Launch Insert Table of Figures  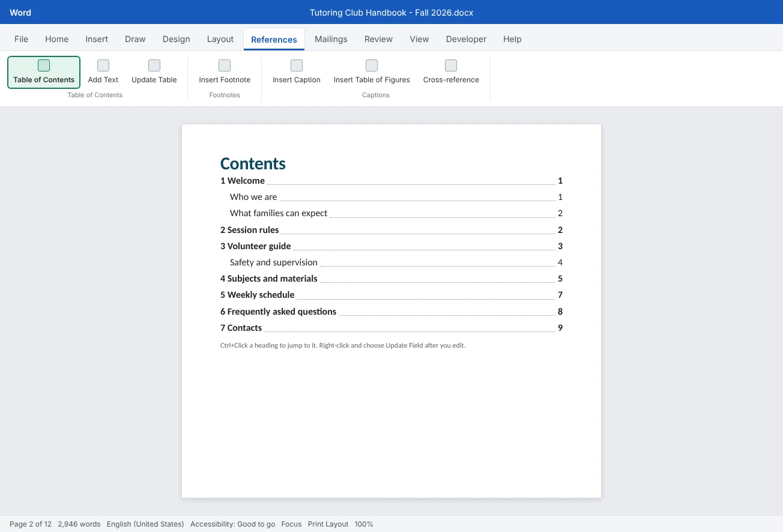coord(372,72)
